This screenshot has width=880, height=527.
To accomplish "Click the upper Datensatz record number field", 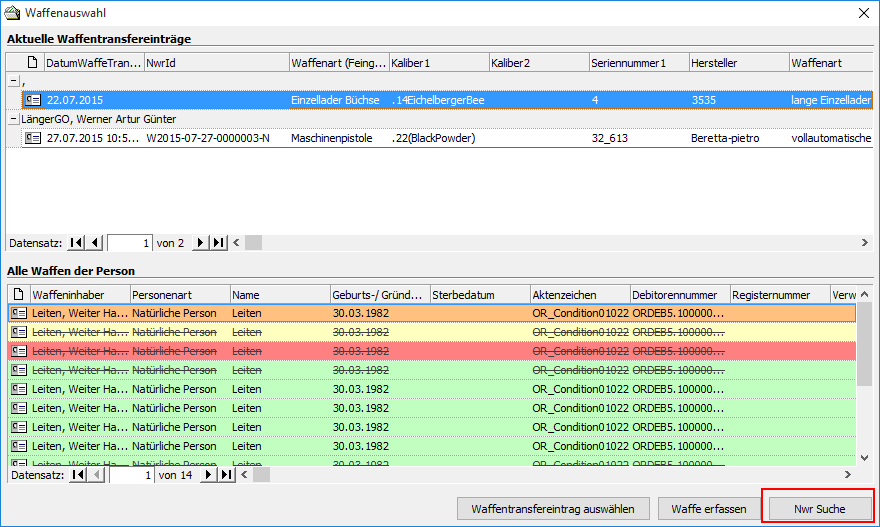I will coord(129,243).
